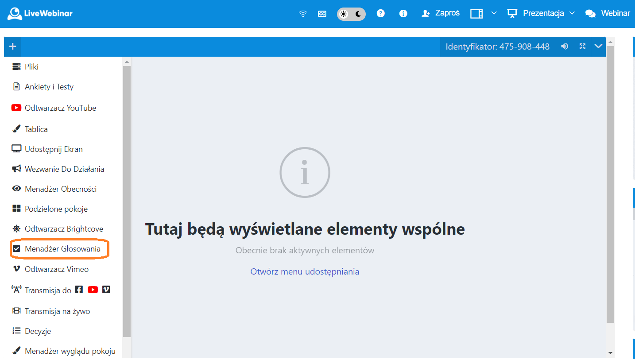Select Odtwarzacz YouTube in sidebar
The height and width of the screenshot is (364, 635).
pos(60,108)
